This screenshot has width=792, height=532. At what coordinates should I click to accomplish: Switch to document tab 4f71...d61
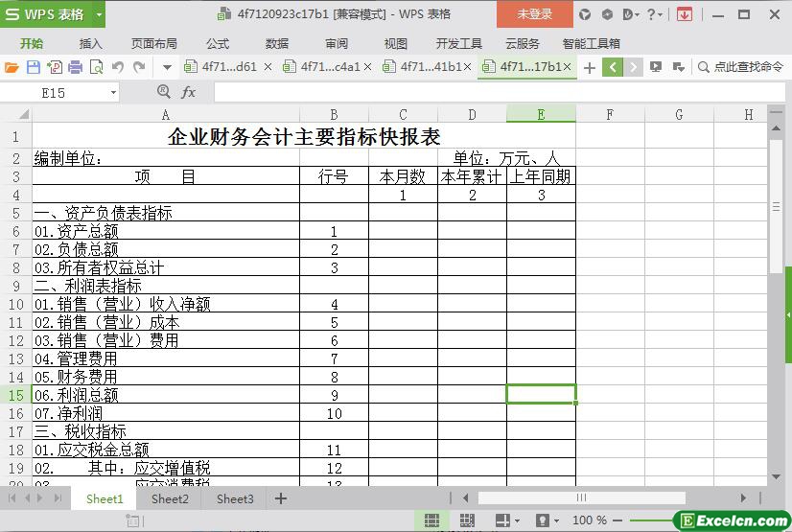(x=221, y=67)
